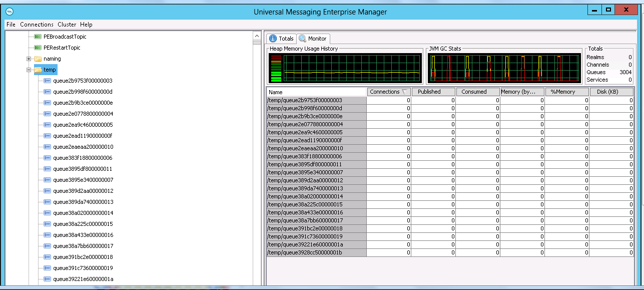Click queue icon beside queue38a433e00000016
This screenshot has height=290, width=644.
click(x=48, y=235)
